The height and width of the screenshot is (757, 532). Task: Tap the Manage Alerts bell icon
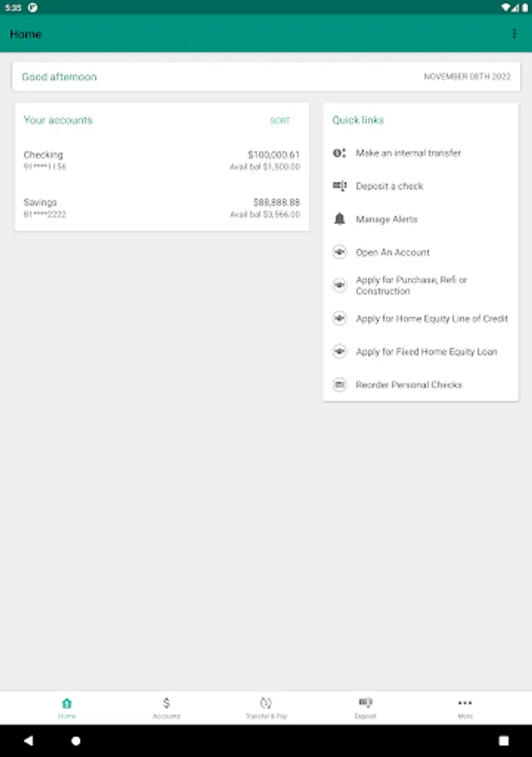[340, 219]
